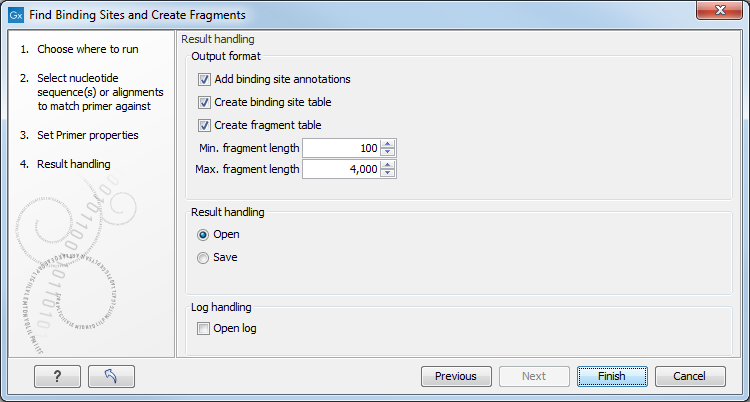Click the Max. fragment length field

pos(340,170)
